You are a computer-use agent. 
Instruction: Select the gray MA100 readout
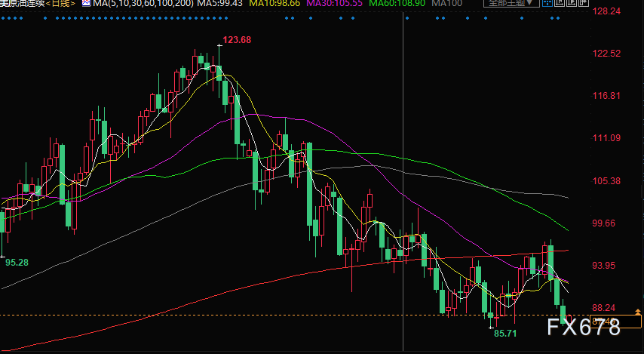click(447, 3)
